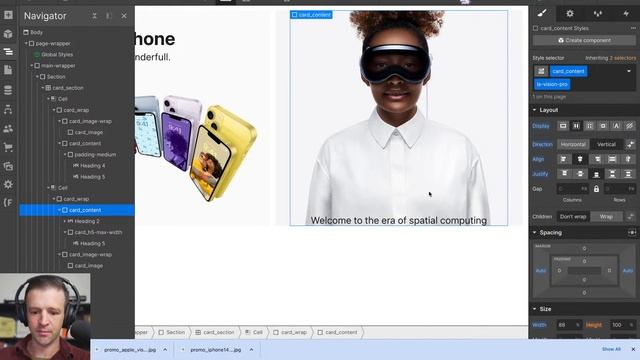
Task: Click the Height input field
Action: tap(622, 325)
